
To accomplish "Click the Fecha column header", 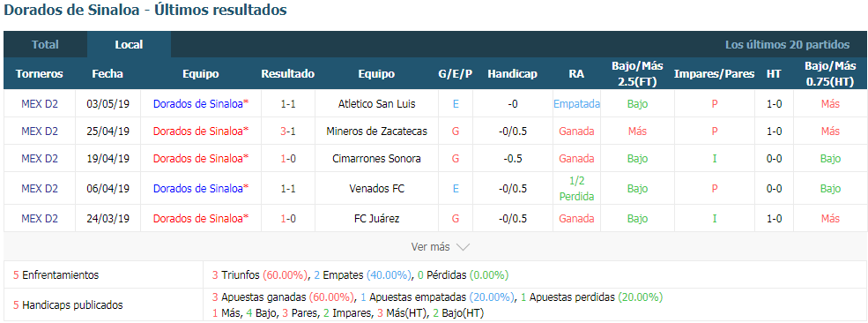I will click(x=108, y=73).
